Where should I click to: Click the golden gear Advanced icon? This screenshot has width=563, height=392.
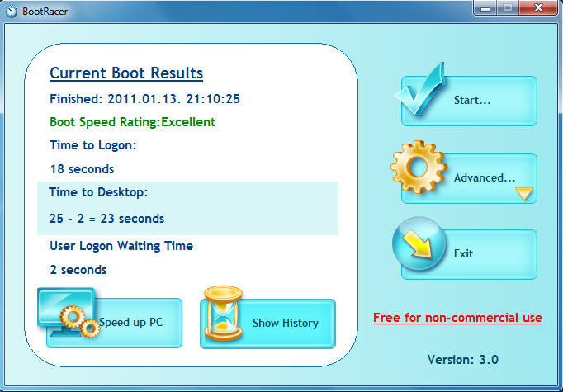(x=419, y=167)
